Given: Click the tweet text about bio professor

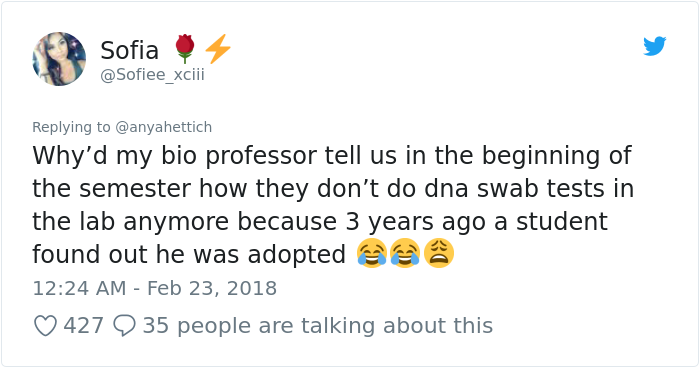Looking at the screenshot, I should click(x=333, y=205).
